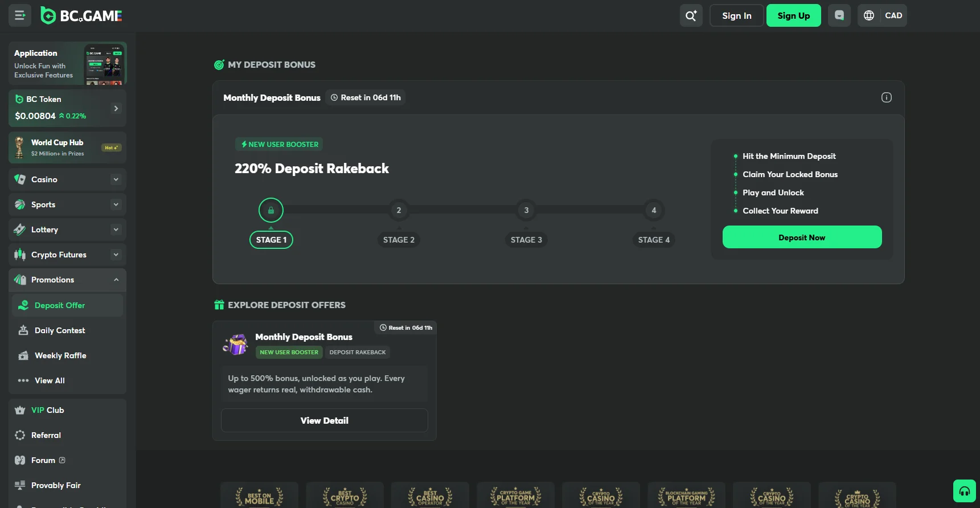Click the Crypto Futures candlestick icon
Image resolution: width=980 pixels, height=508 pixels.
point(20,255)
